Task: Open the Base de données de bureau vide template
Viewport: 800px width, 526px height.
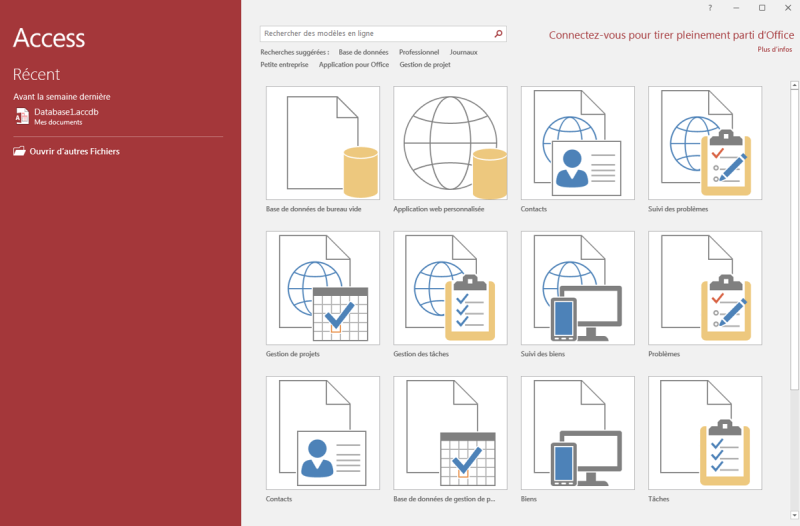Action: tap(322, 143)
